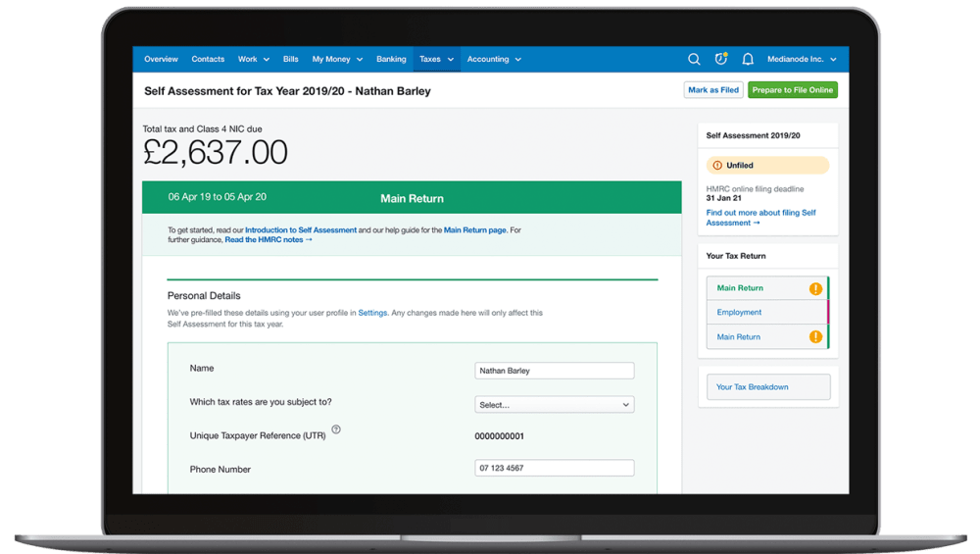
Task: Expand the My Money menu chevron
Action: pyautogui.click(x=360, y=60)
